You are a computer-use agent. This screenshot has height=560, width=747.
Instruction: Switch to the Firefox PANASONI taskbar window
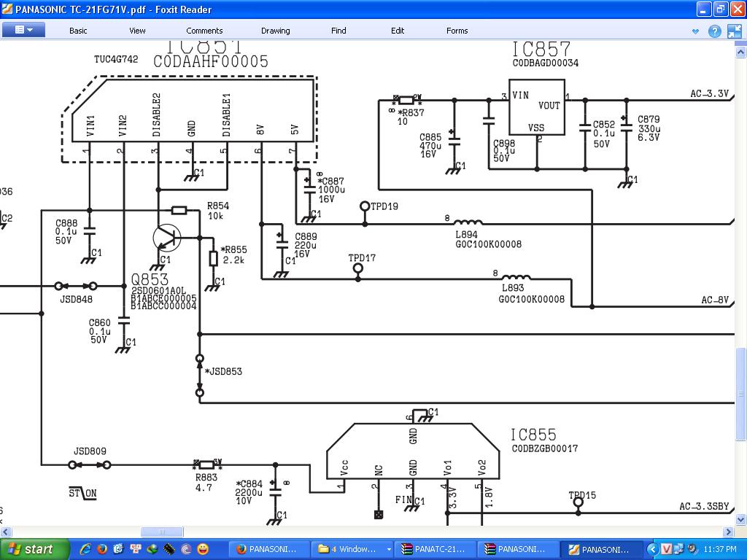click(x=267, y=549)
